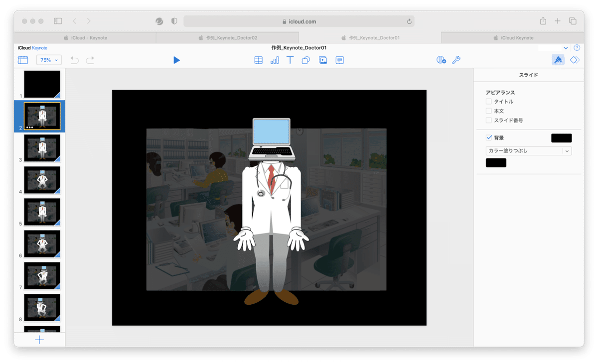Uncheck the 背景 checkbox
Screen dimensions: 598x364
click(x=488, y=137)
